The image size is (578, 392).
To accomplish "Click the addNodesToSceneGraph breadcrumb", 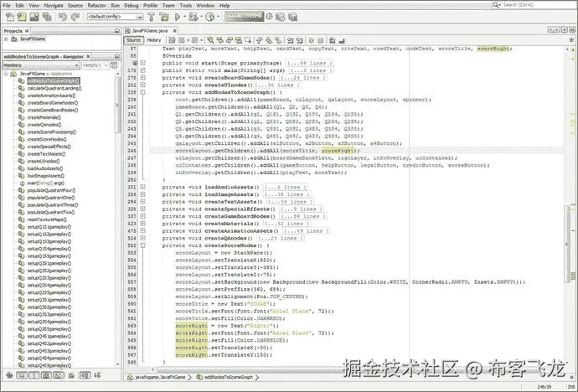I will click(x=228, y=378).
